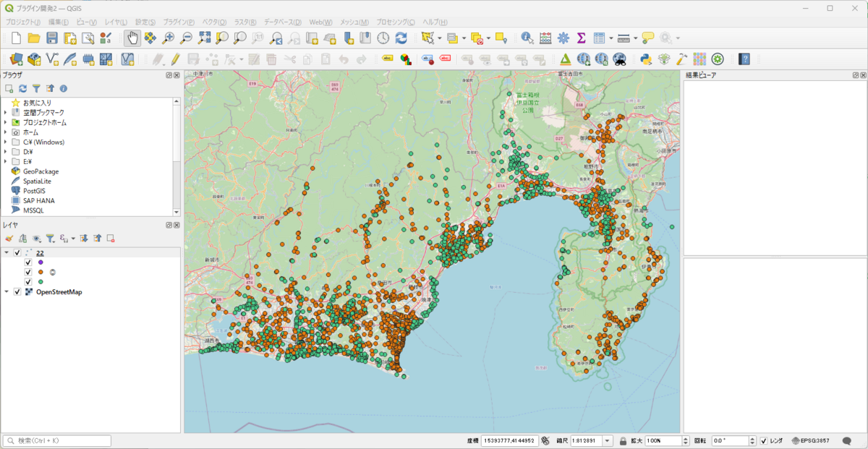Open the プラグイン menu
868x449 pixels.
point(178,22)
